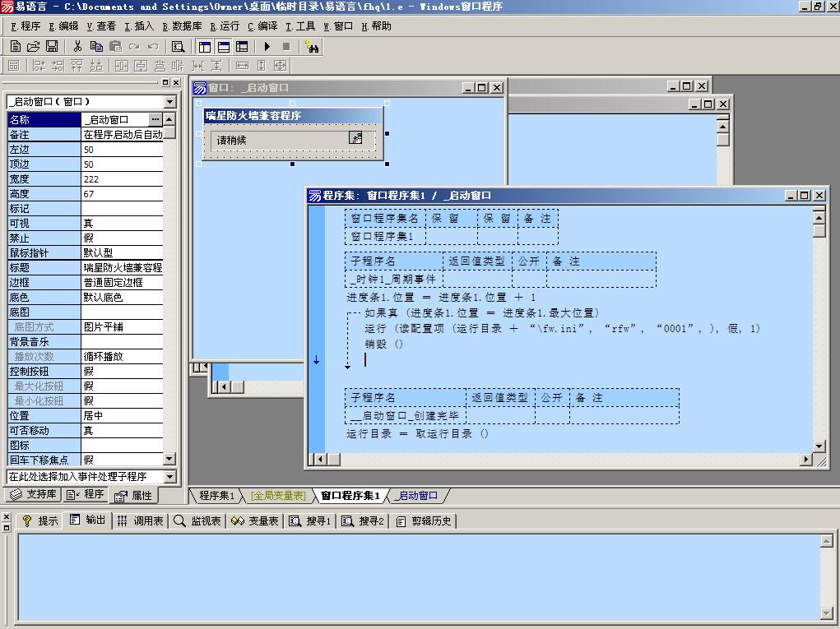Open the 搜寻1 output tab
840x629 pixels.
pyautogui.click(x=310, y=520)
